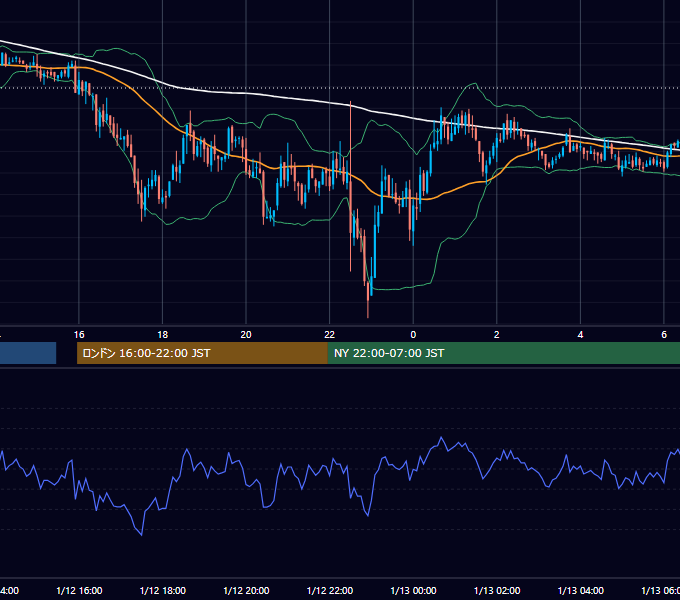This screenshot has height=600, width=680.
Task: Click the '2' hour label on price chart axis
Action: [x=497, y=335]
